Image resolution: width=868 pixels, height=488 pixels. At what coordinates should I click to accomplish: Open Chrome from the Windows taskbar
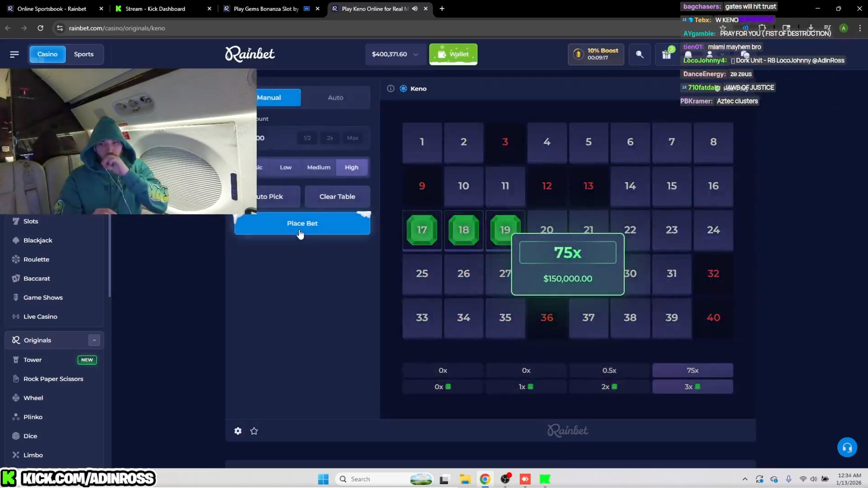[485, 479]
